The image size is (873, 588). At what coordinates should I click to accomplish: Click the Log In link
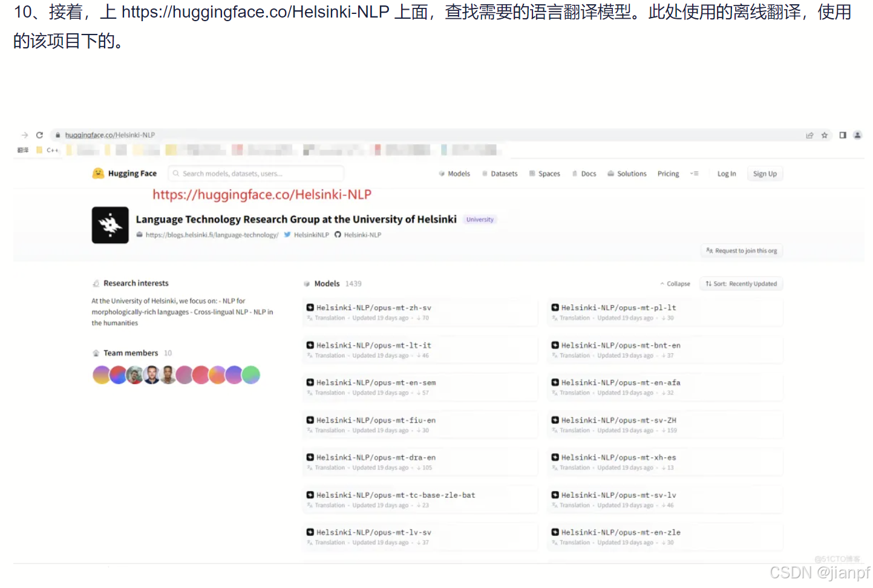[x=727, y=174]
